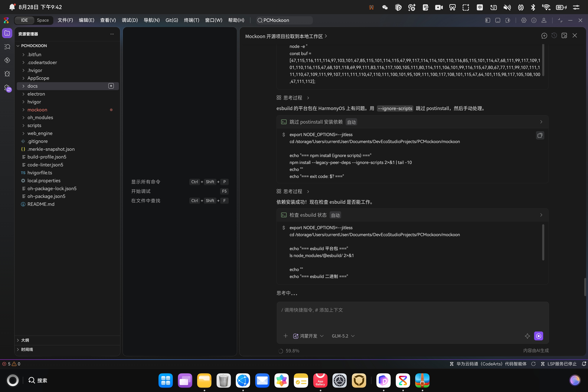Open the 终端(T) menu

[x=191, y=20]
